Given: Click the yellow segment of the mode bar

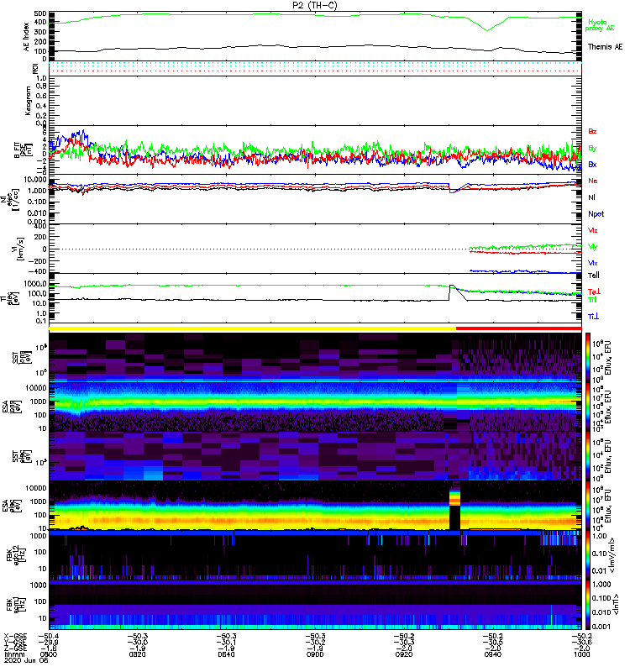Looking at the screenshot, I should click(253, 328).
